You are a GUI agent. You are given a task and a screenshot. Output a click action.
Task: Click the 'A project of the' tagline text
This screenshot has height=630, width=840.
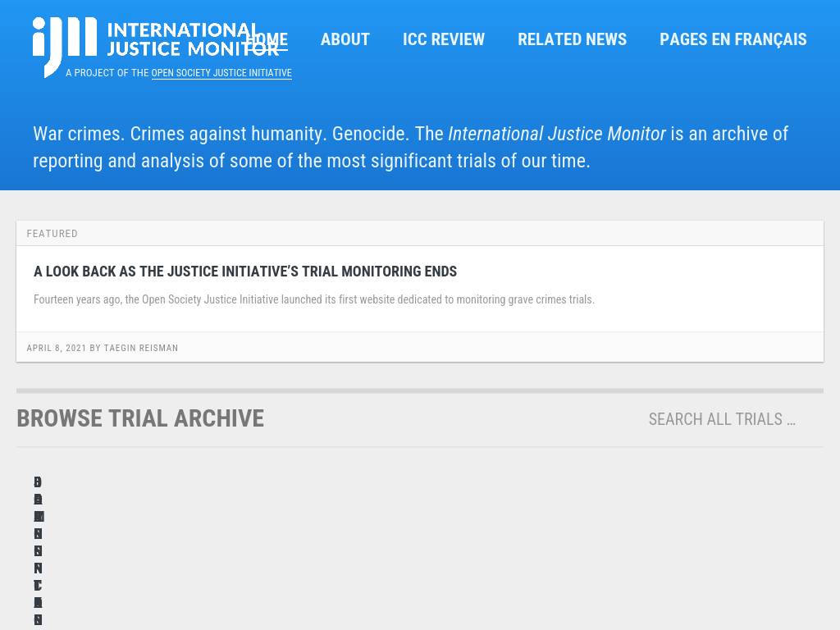click(107, 73)
